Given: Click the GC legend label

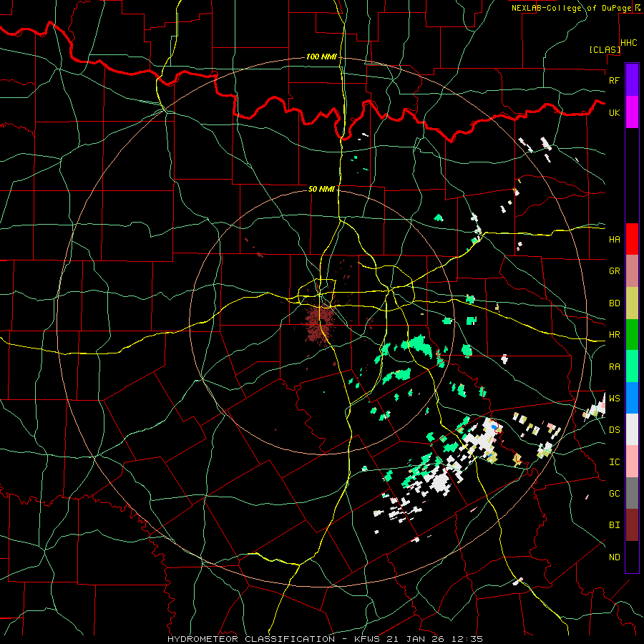Looking at the screenshot, I should click(614, 494).
